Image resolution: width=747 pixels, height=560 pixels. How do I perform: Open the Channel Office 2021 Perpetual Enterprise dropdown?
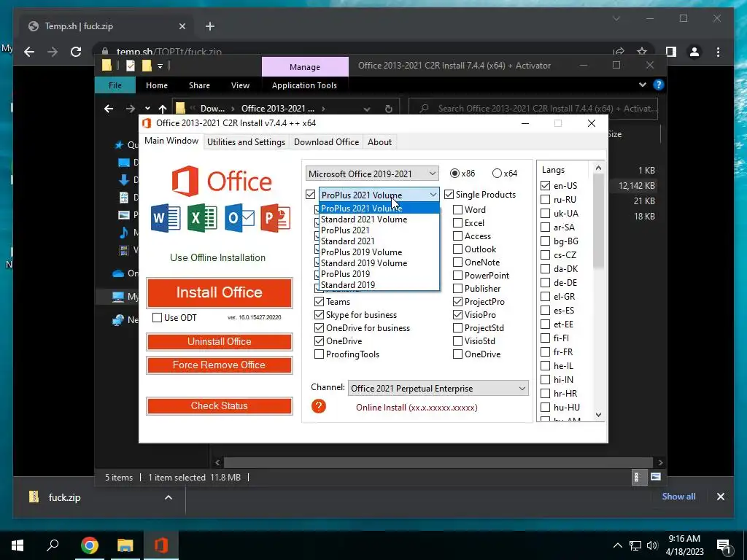tap(438, 388)
